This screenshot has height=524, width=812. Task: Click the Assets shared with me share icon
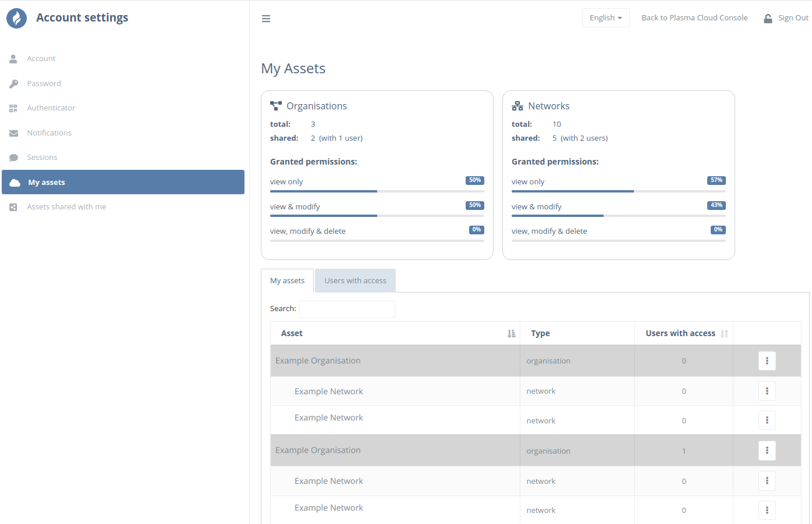(13, 207)
